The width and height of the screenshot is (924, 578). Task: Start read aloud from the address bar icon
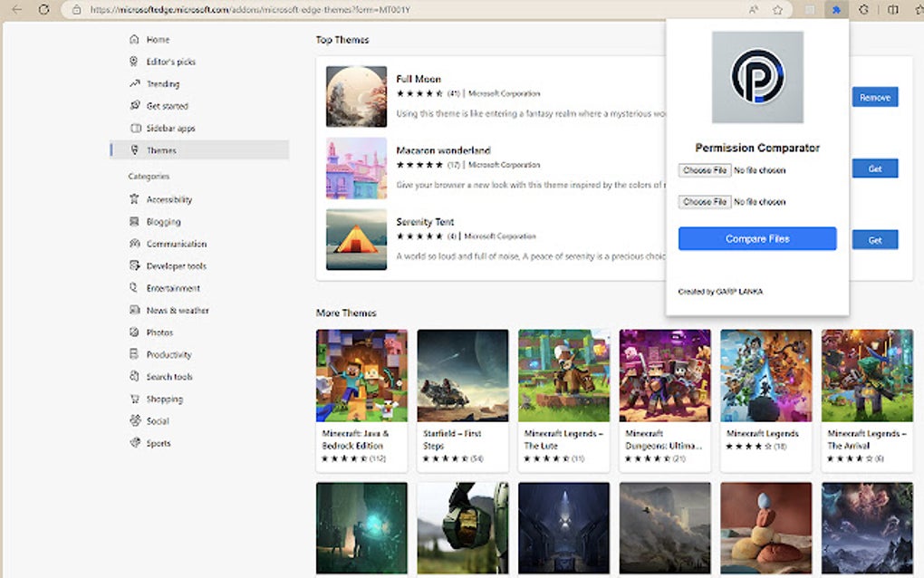(755, 10)
